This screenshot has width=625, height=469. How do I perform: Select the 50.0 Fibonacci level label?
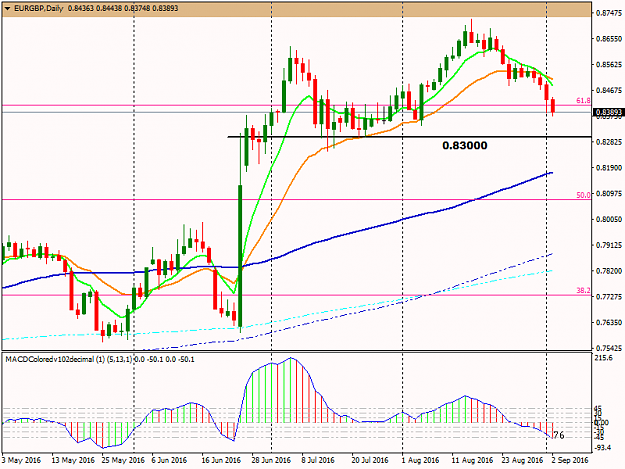coord(583,195)
